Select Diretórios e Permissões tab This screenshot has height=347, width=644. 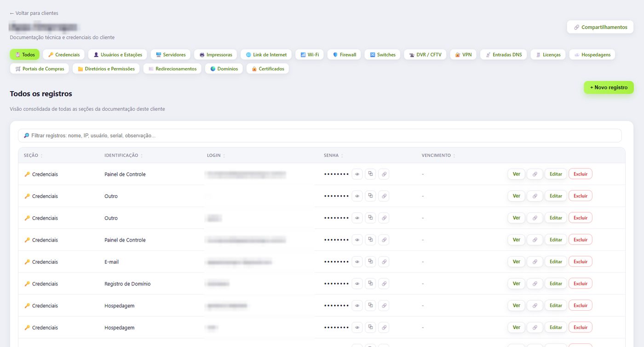(106, 69)
